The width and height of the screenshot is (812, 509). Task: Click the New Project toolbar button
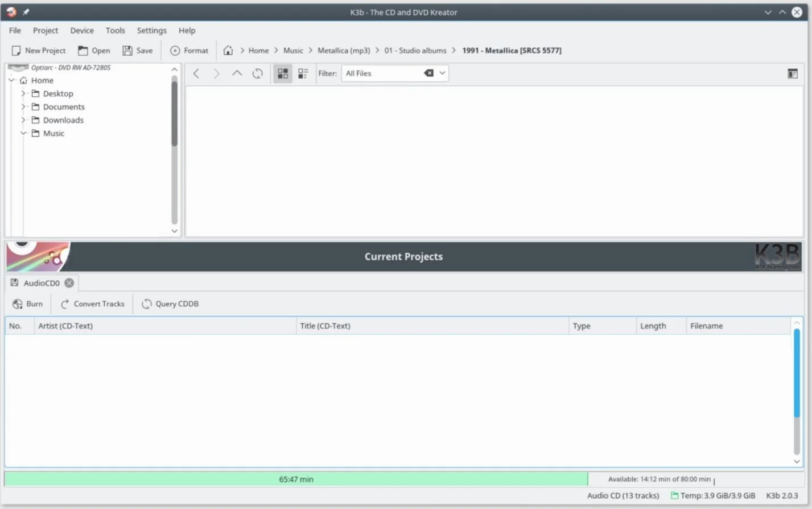coord(39,51)
